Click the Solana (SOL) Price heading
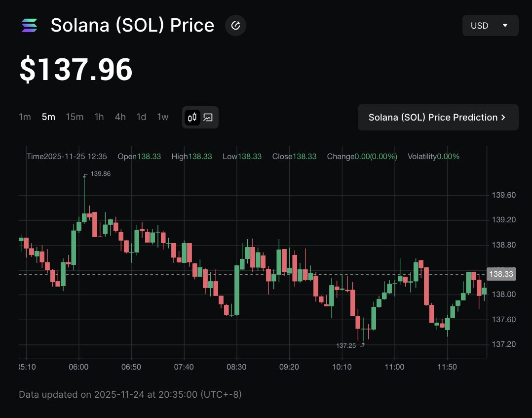The height and width of the screenshot is (418, 532). (x=132, y=25)
